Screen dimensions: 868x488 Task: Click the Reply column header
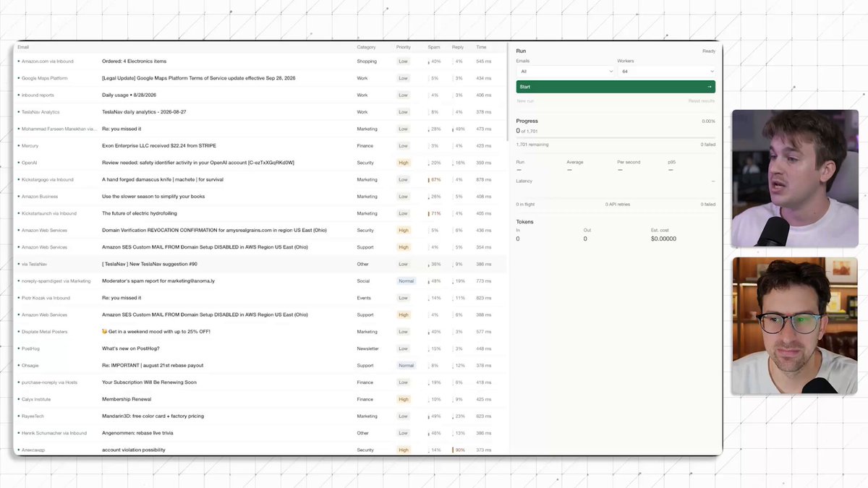[x=457, y=47]
